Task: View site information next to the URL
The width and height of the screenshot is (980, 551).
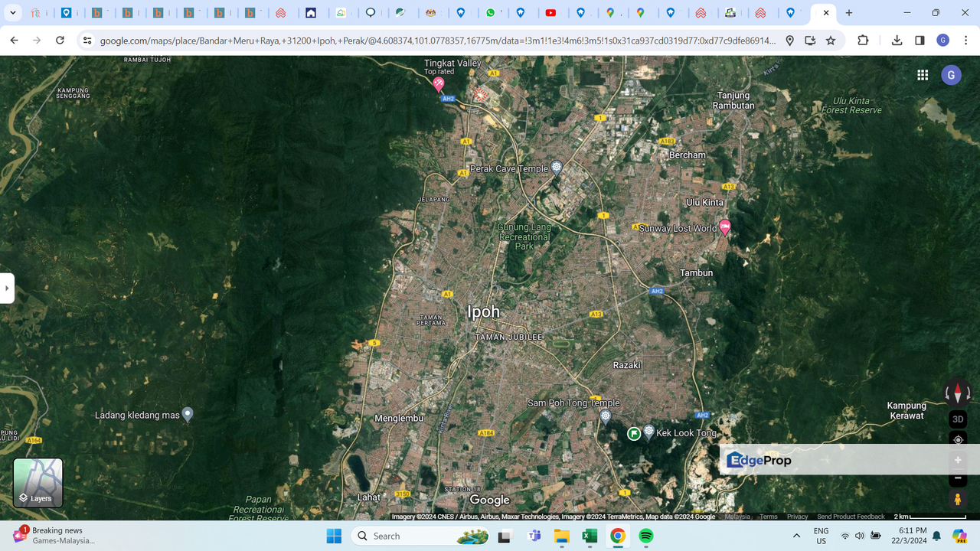Action: pos(87,41)
